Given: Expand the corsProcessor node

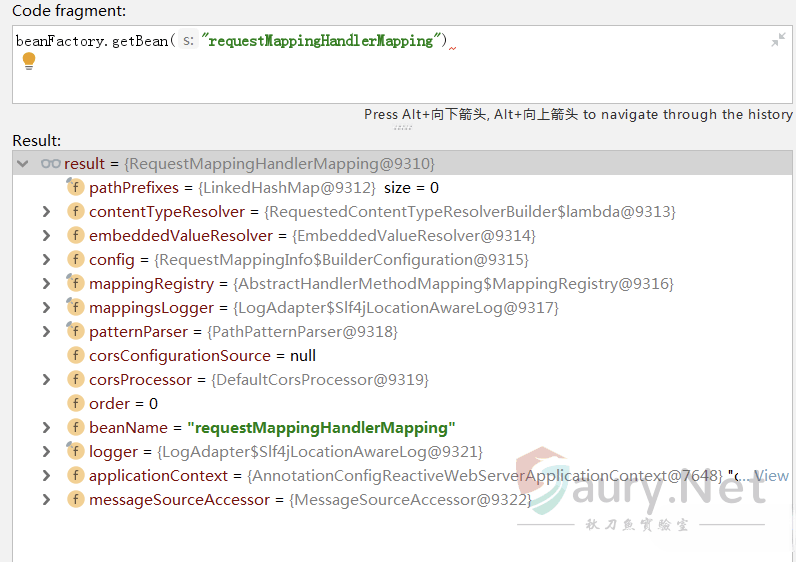Looking at the screenshot, I should 46,379.
